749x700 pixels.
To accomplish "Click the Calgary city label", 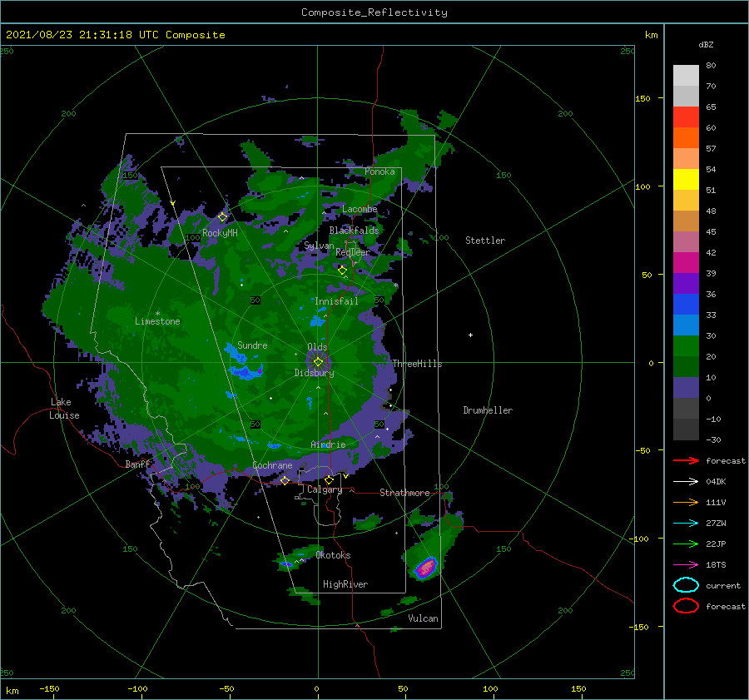I will point(325,489).
